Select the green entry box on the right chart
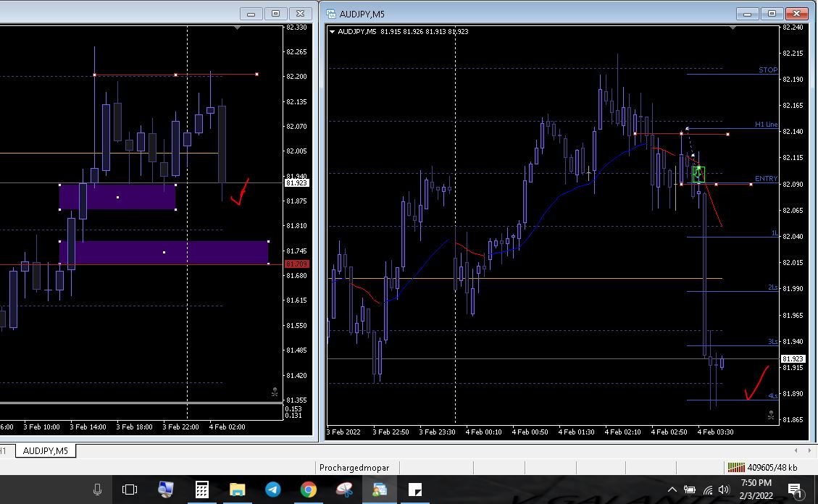 pos(698,174)
